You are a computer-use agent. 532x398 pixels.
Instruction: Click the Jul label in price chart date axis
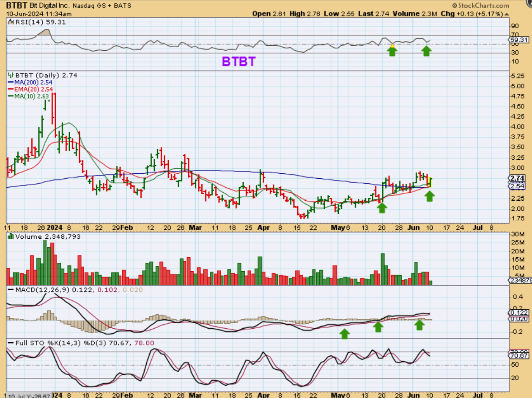477,226
